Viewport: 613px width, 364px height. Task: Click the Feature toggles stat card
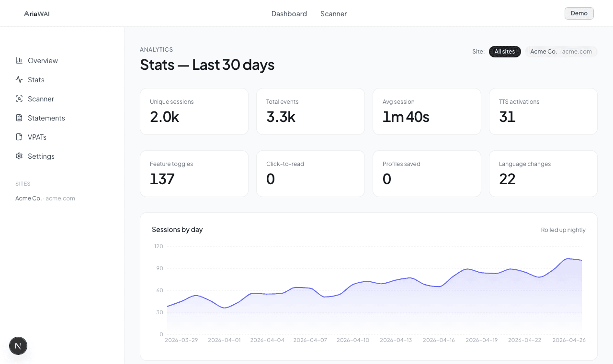194,173
